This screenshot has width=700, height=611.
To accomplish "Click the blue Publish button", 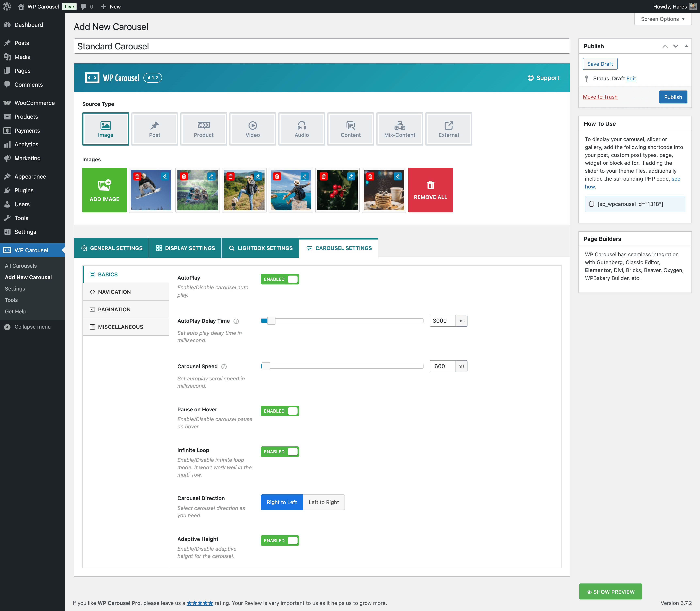I will (673, 97).
